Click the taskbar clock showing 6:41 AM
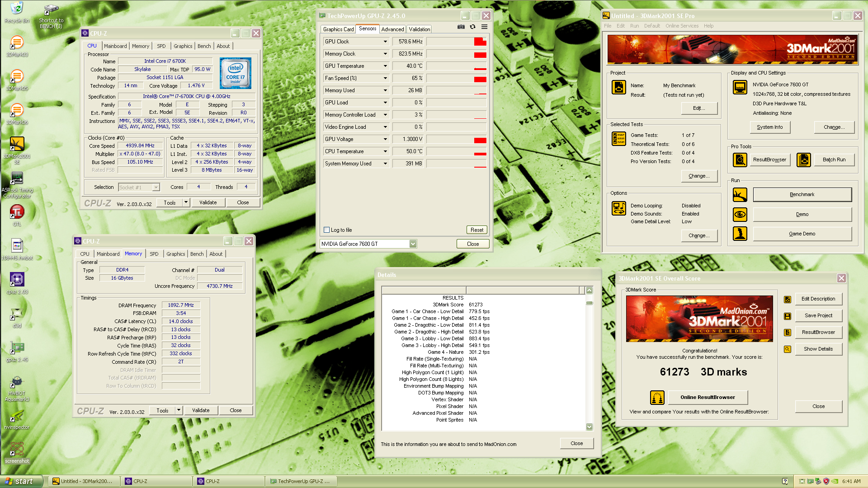Viewport: 868px width, 488px height. [851, 481]
